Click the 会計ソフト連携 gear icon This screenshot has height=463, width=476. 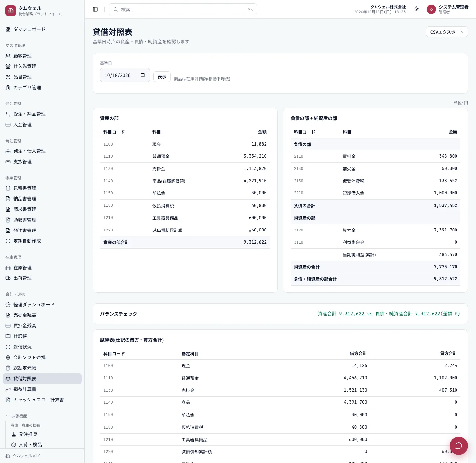point(8,358)
